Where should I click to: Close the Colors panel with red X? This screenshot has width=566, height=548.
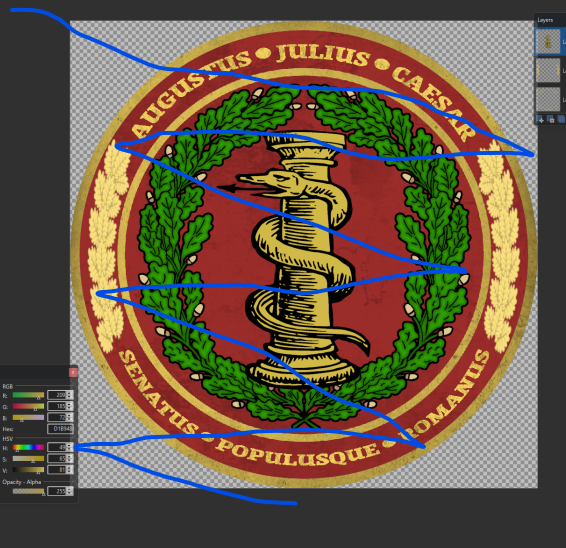click(73, 373)
